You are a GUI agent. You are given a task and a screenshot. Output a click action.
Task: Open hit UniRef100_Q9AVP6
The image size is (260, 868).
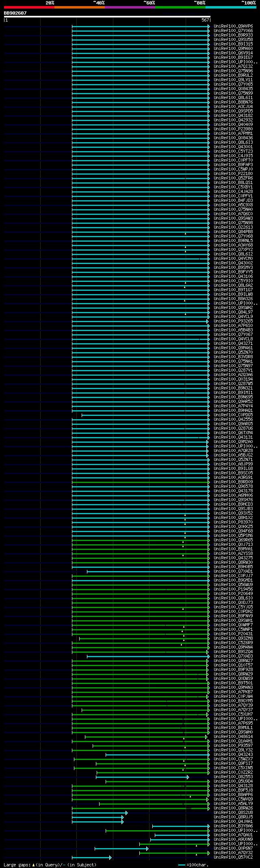(233, 26)
